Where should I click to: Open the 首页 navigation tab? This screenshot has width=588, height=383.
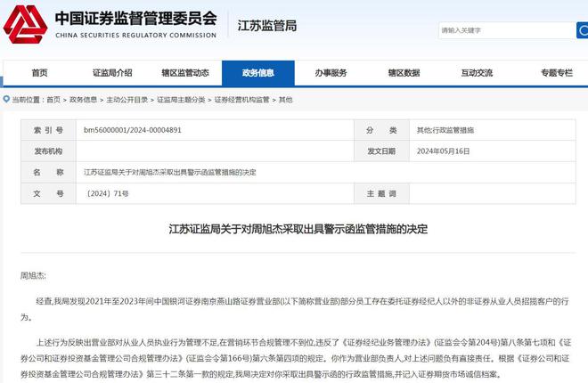(x=39, y=73)
